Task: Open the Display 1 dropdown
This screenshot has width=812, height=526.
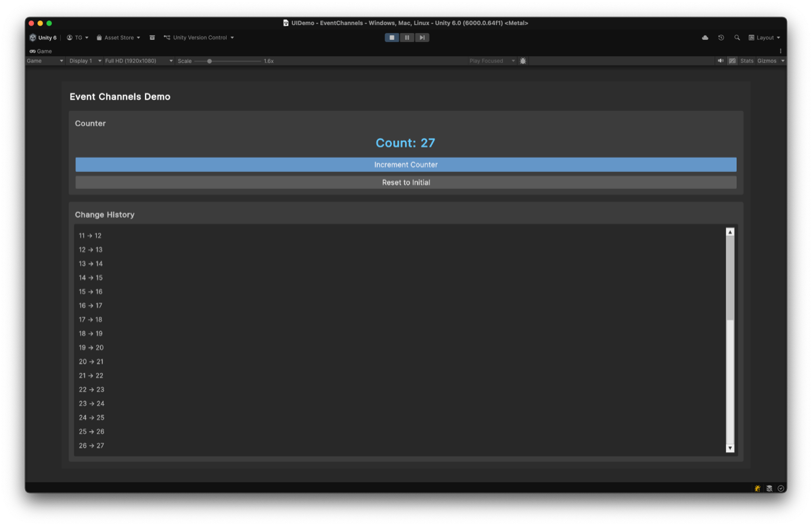Action: [85, 61]
